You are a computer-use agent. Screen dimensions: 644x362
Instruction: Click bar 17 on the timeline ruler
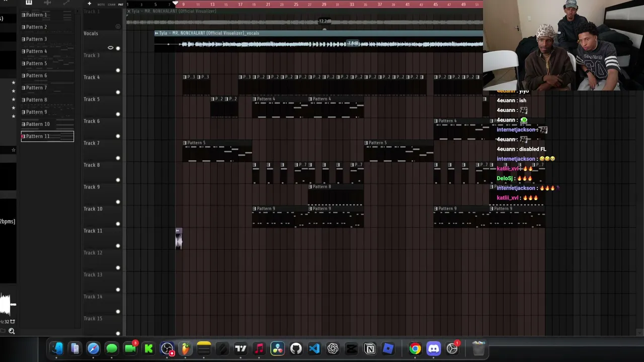240,5
